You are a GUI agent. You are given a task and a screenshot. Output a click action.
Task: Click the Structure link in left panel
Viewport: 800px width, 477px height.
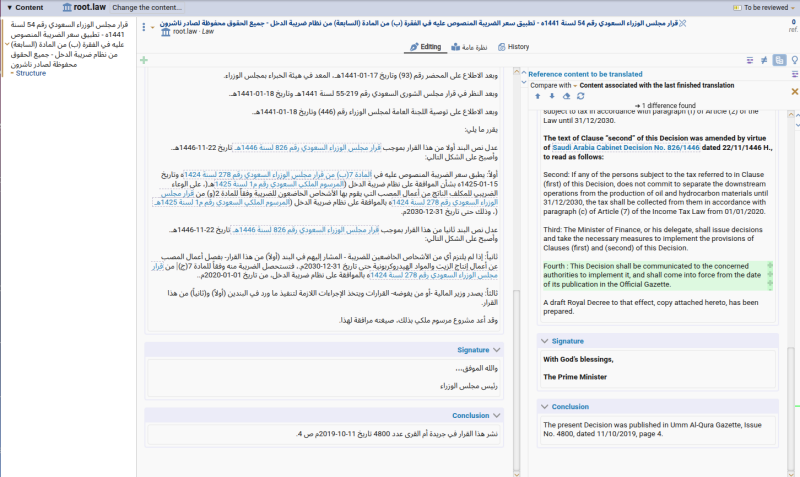pos(31,73)
